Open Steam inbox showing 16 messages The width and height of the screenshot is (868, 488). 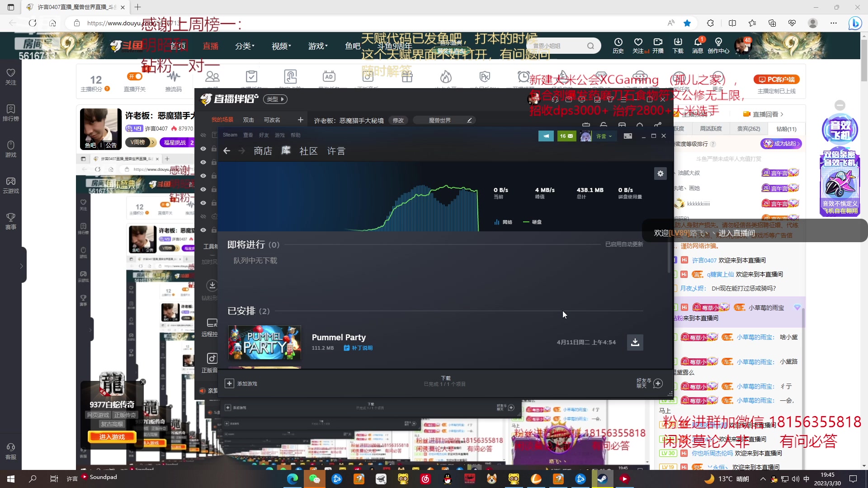click(x=567, y=136)
